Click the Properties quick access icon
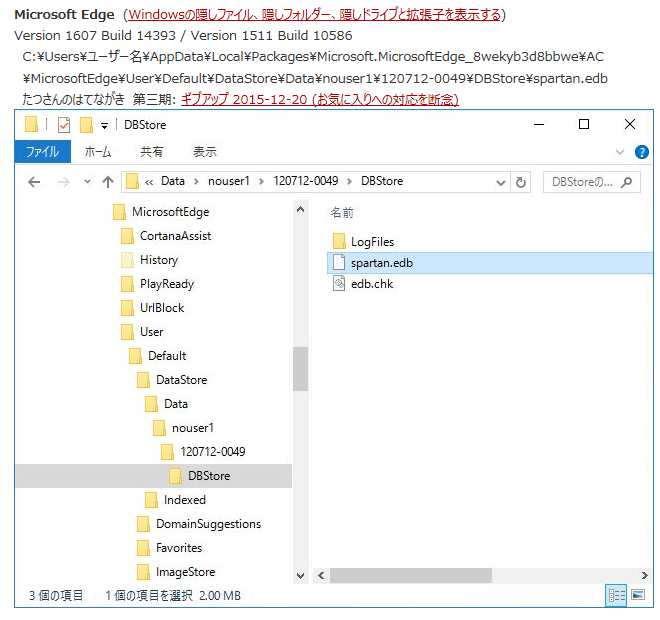 click(x=64, y=125)
